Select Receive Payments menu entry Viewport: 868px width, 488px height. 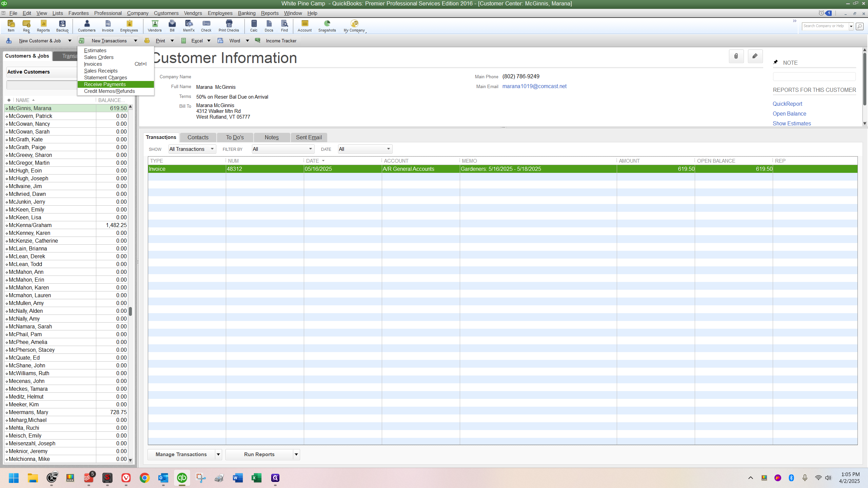pyautogui.click(x=116, y=84)
